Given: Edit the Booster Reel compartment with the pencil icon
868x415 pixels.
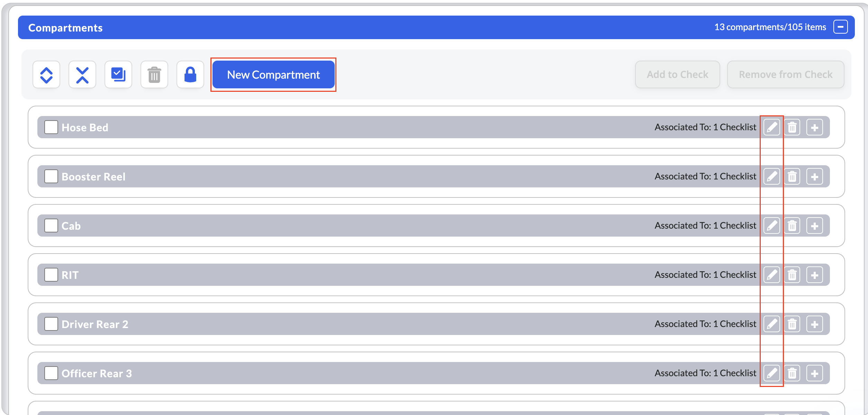Looking at the screenshot, I should (x=772, y=177).
